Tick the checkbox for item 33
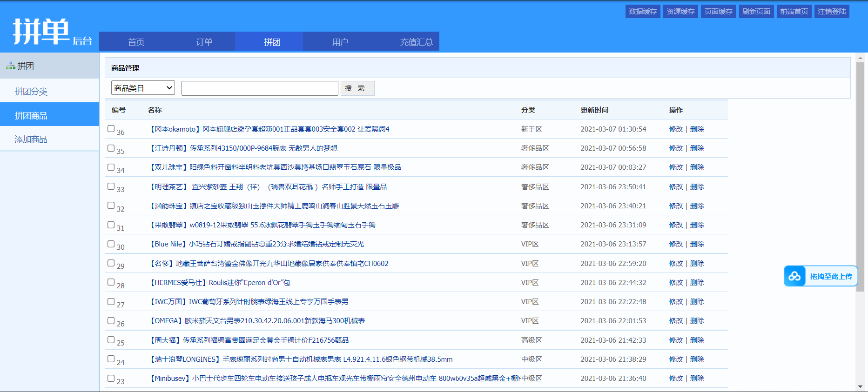 111,186
